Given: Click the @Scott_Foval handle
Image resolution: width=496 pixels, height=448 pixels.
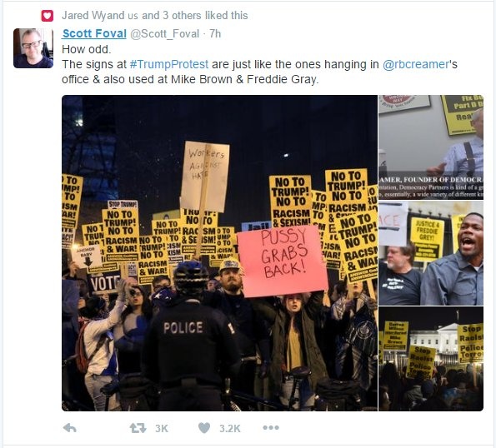Looking at the screenshot, I should [x=164, y=34].
